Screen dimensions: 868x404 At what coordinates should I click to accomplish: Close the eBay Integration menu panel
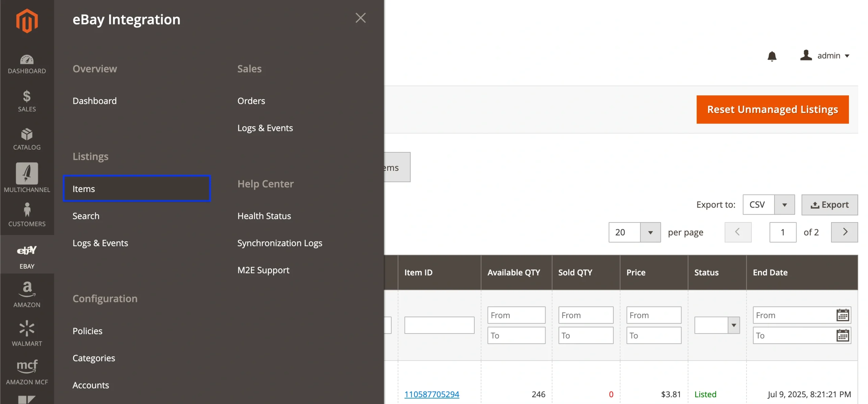coord(360,18)
